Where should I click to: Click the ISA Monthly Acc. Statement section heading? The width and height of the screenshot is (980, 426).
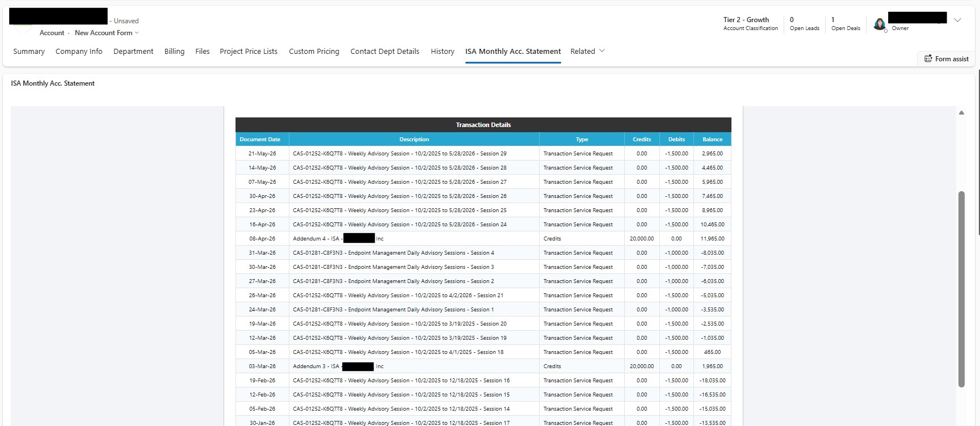(x=53, y=83)
